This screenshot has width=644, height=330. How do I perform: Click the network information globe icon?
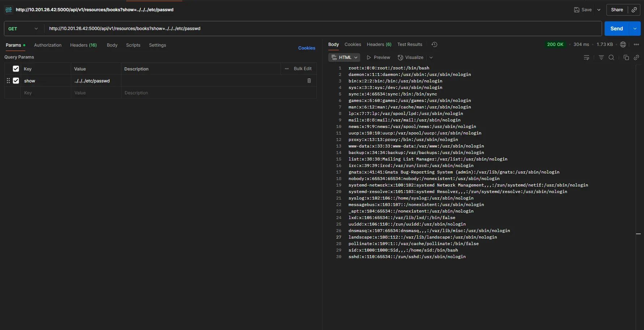click(623, 44)
